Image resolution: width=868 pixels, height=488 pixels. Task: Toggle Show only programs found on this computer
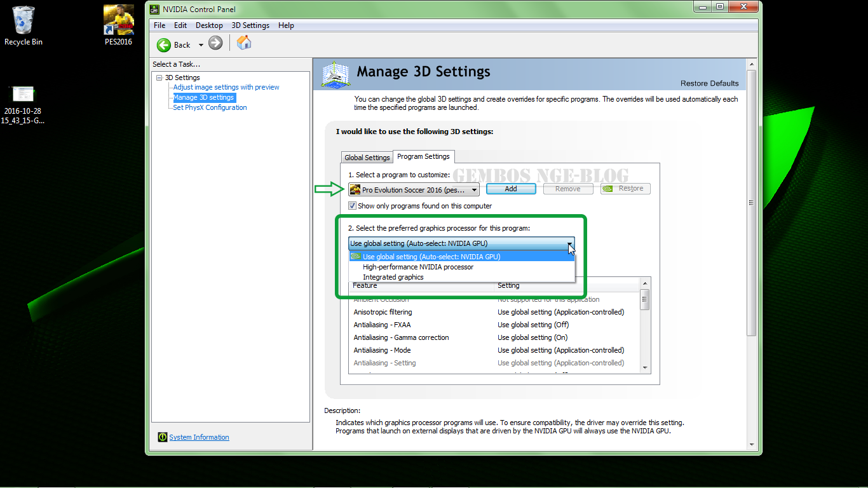click(352, 206)
